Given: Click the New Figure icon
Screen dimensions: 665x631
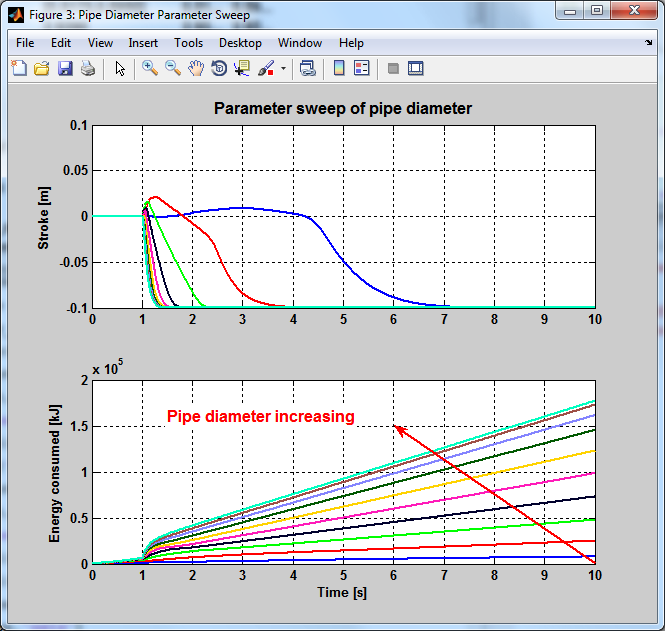Looking at the screenshot, I should (19, 69).
